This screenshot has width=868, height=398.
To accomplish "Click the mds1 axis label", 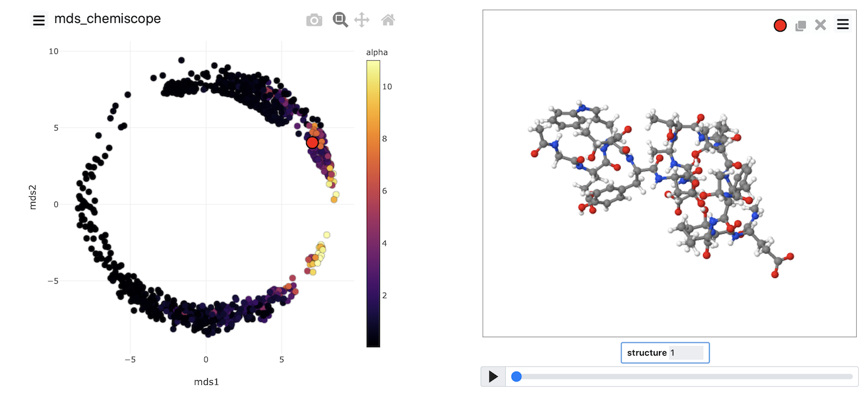I will 206,381.
